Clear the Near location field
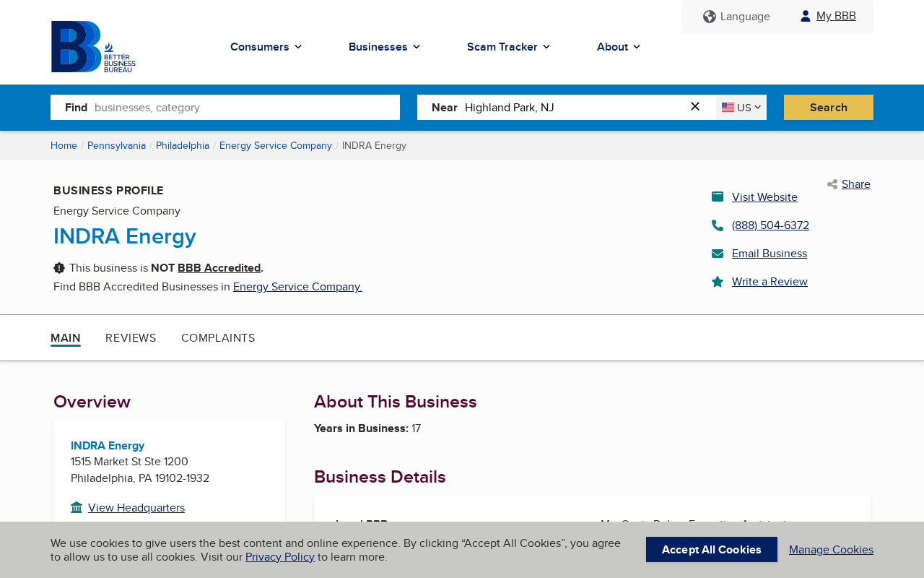 coord(695,107)
